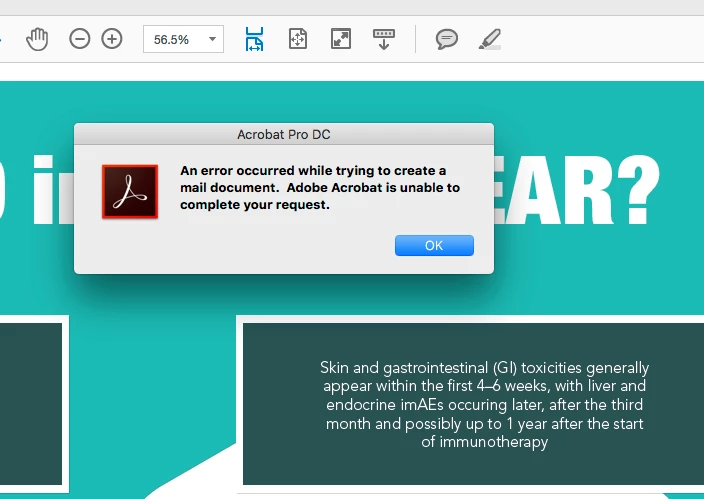Click the 'Skin and gastrointestinal' paragraph
Screen dimensions: 704x499
[484, 405]
